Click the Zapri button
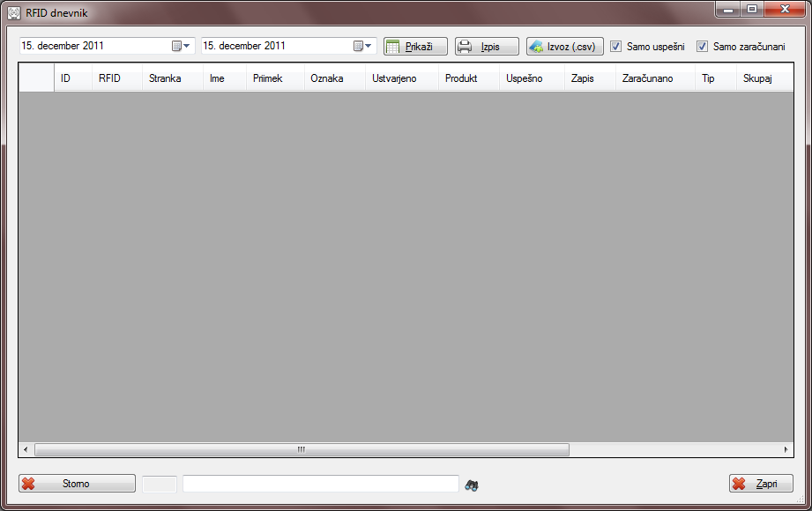The width and height of the screenshot is (812, 511). 761,484
